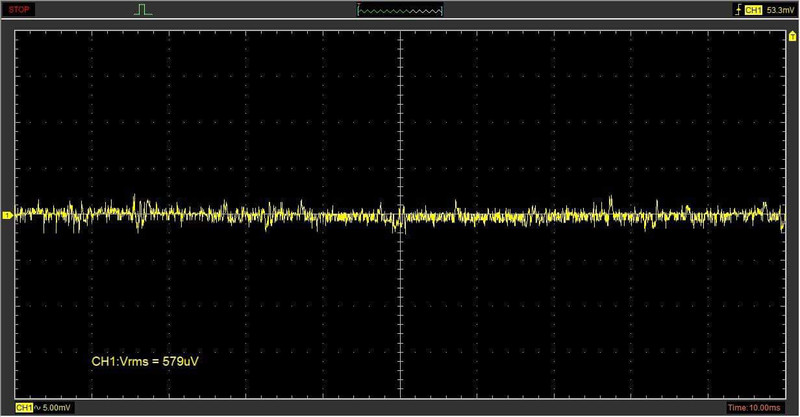Viewport: 800px width, 417px height.
Task: Click the waveform memory overview bar
Action: tap(401, 11)
